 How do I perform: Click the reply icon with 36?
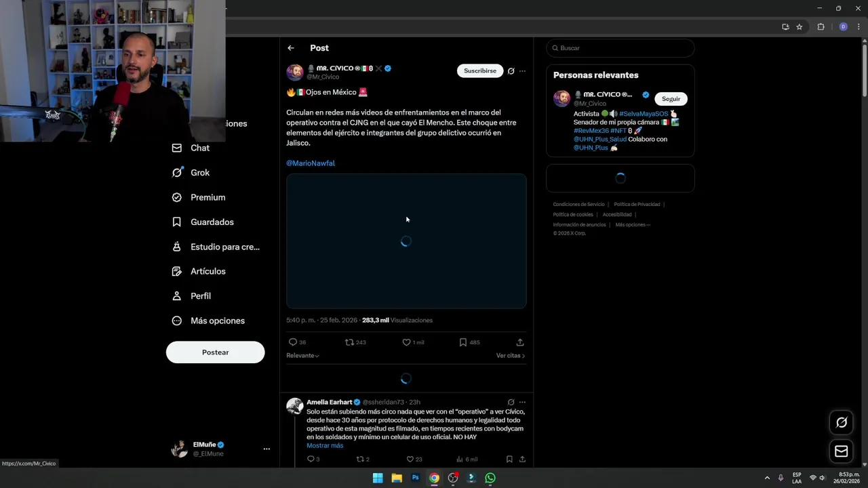pyautogui.click(x=293, y=342)
